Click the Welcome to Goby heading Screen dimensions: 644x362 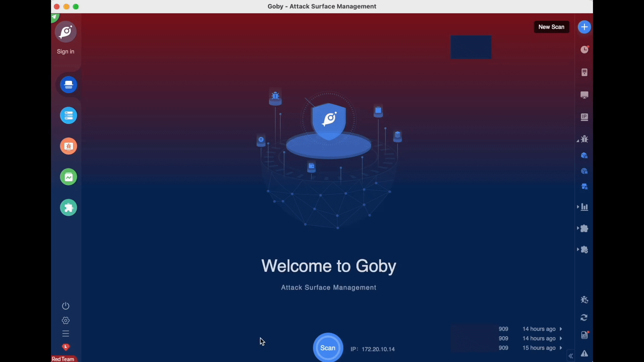[x=329, y=266]
